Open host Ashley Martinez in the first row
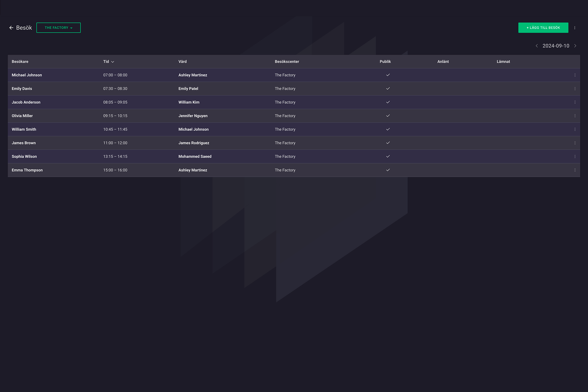The height and width of the screenshot is (392, 588). 193,75
